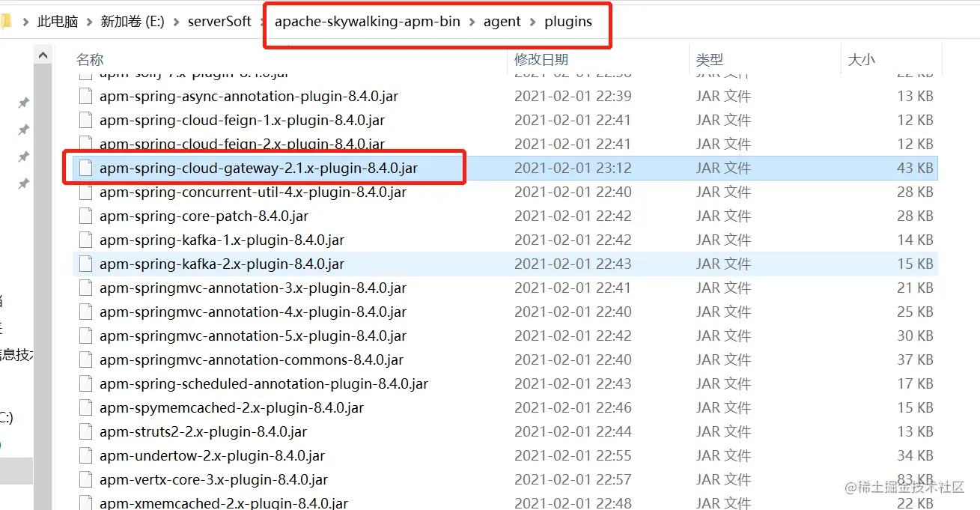Viewport: 980px width, 510px height.
Task: Sort files by the 名称 column header
Action: click(x=90, y=60)
